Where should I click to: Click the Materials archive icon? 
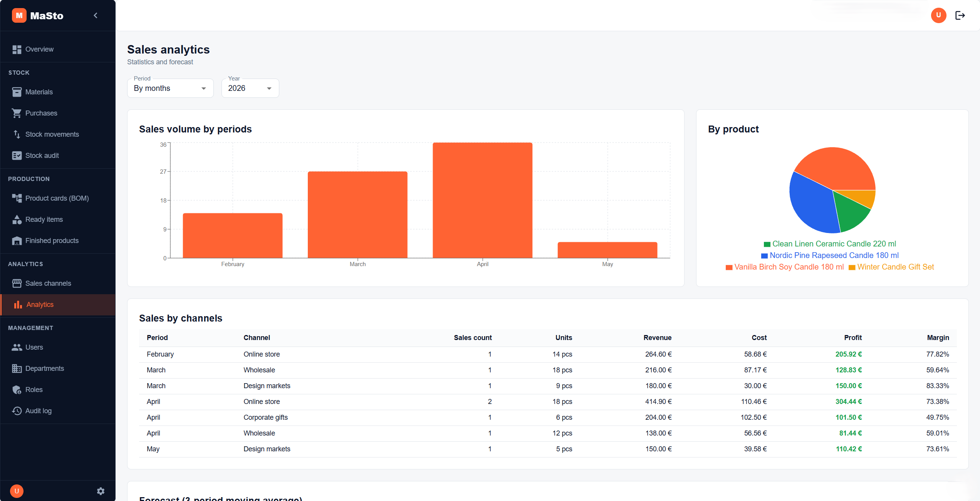[x=17, y=92]
